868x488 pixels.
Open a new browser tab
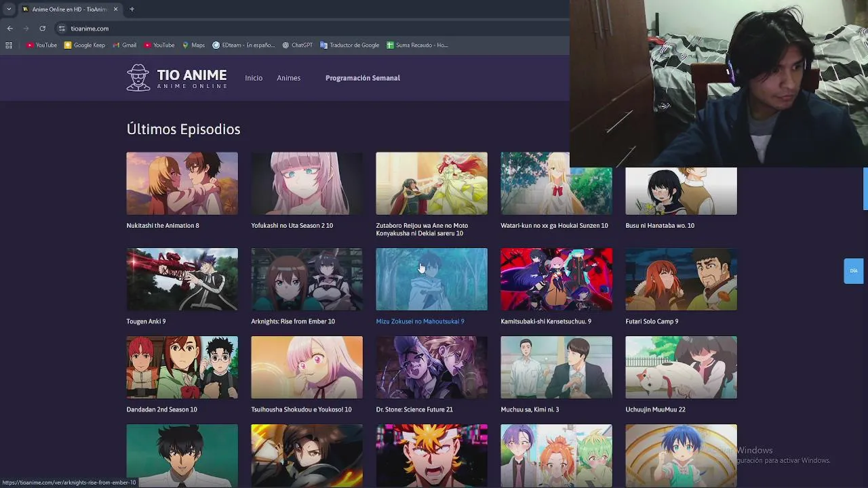click(132, 9)
